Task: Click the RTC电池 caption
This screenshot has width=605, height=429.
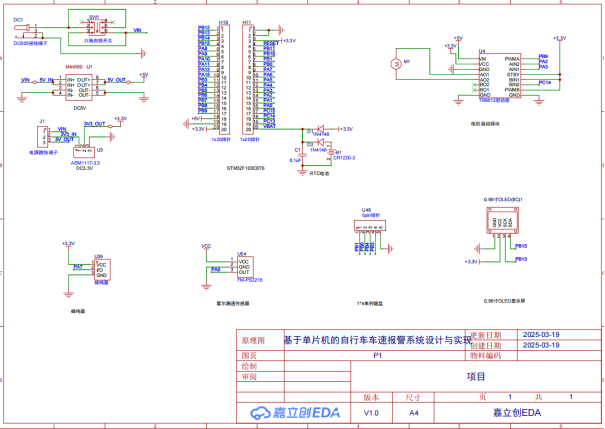Action: click(319, 173)
